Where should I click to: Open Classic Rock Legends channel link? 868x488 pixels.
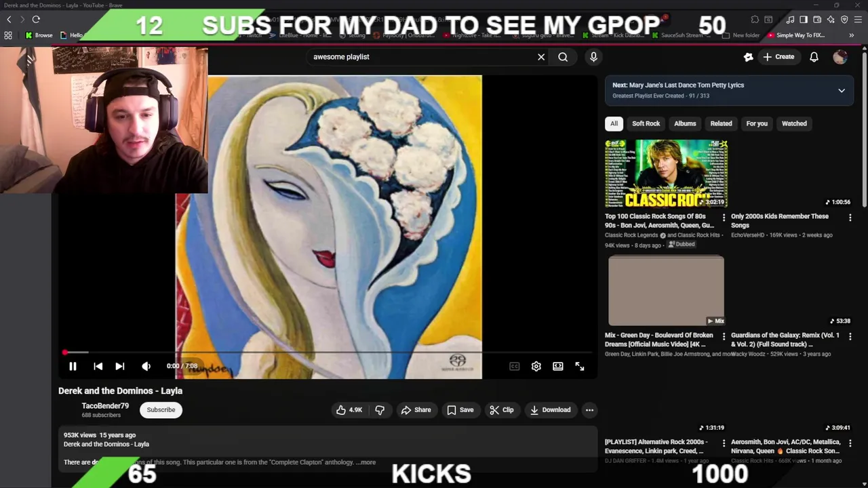tap(631, 235)
